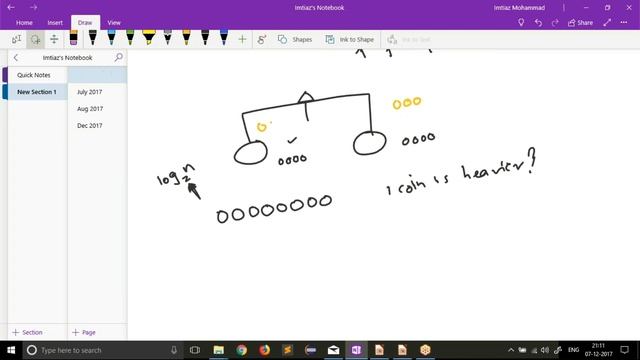Select New Section 1
The height and width of the screenshot is (360, 640).
coord(38,92)
